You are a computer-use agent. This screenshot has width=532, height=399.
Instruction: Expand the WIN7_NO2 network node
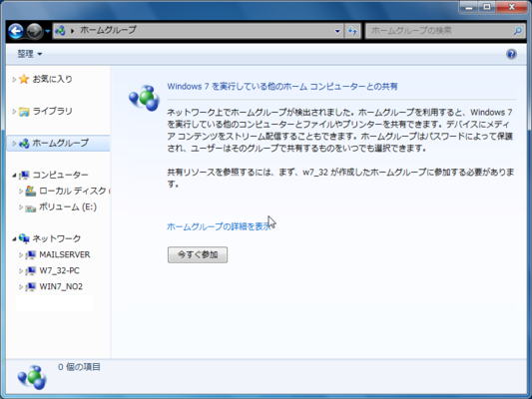point(20,287)
